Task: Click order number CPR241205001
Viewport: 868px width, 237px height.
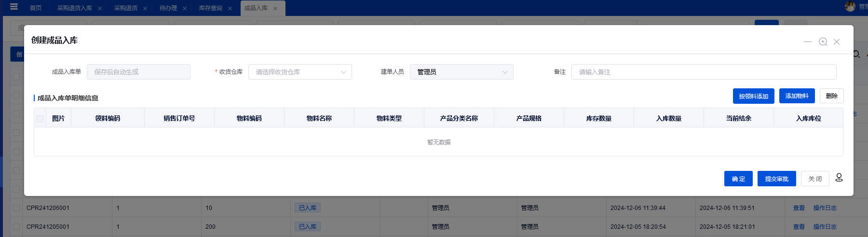Action: tap(48, 227)
